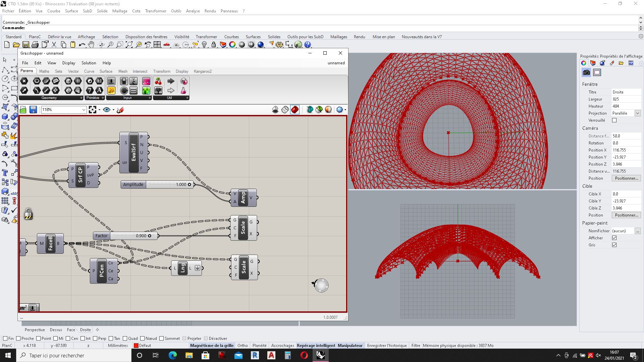Click the Positionner cible button
This screenshot has width=644, height=362.
click(626, 215)
